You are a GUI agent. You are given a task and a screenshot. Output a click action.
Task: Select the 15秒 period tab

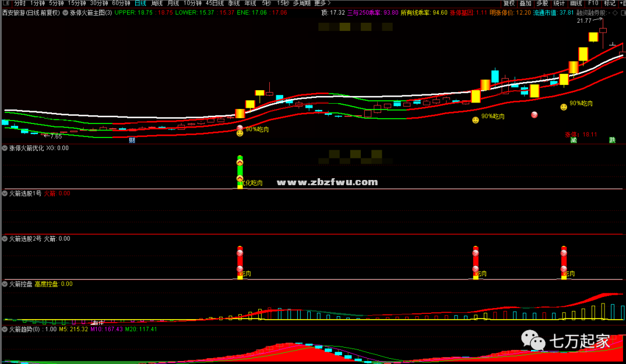click(283, 3)
